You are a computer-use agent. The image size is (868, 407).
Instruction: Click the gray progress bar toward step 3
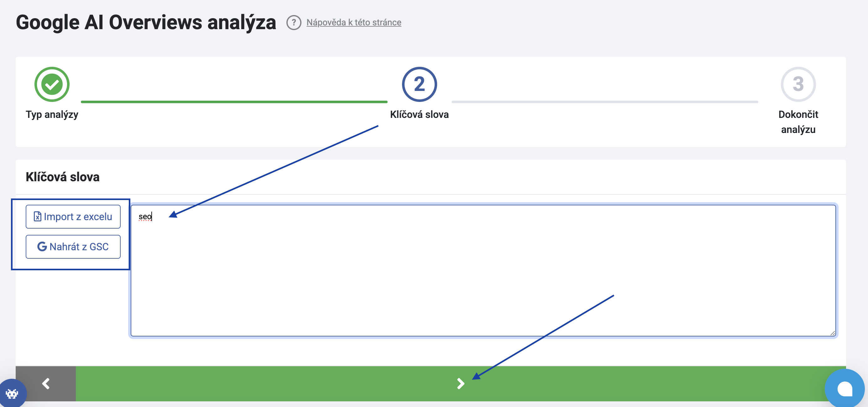click(x=604, y=102)
